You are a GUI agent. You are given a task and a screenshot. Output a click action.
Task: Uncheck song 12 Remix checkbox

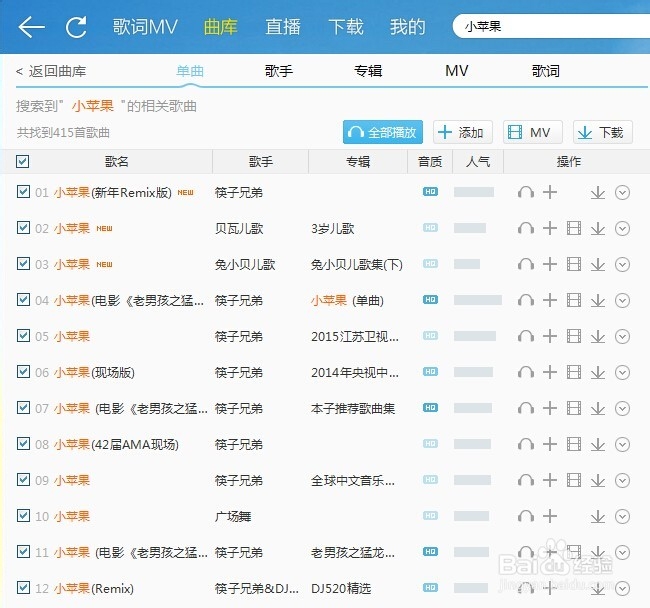click(x=23, y=587)
